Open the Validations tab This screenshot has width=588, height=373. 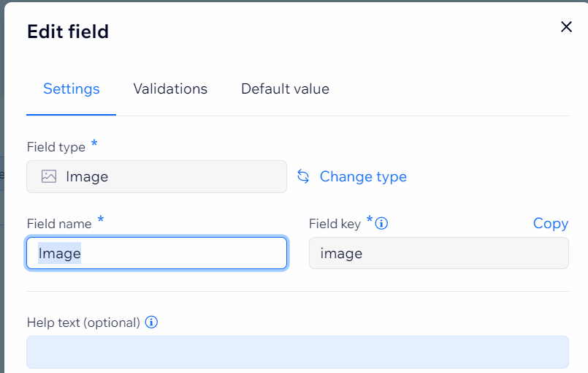coord(170,89)
